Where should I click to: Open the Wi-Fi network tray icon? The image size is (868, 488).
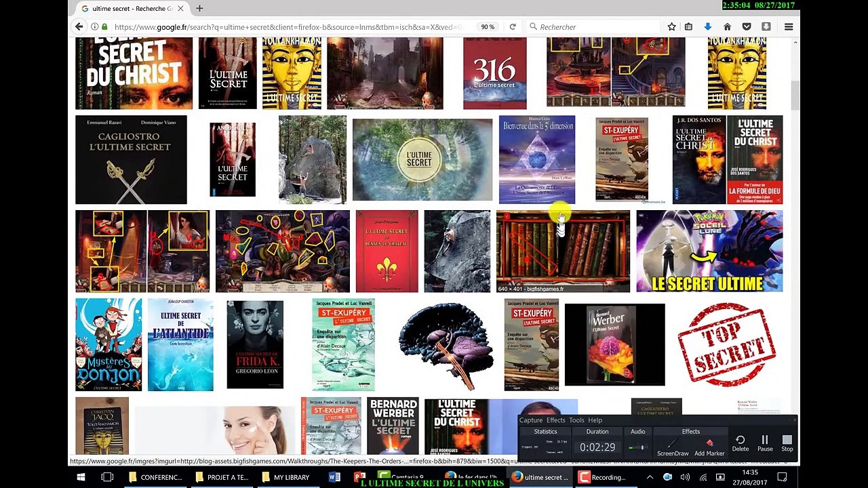point(703,477)
